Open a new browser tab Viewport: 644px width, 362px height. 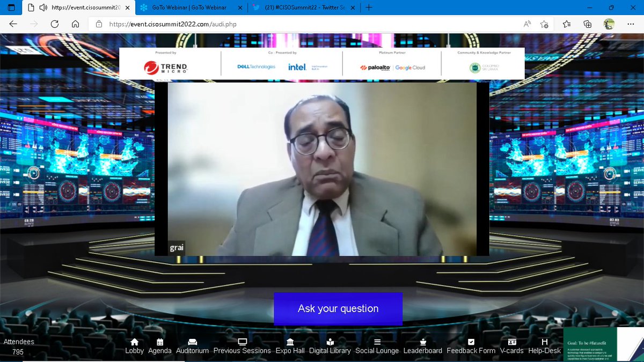pyautogui.click(x=369, y=8)
